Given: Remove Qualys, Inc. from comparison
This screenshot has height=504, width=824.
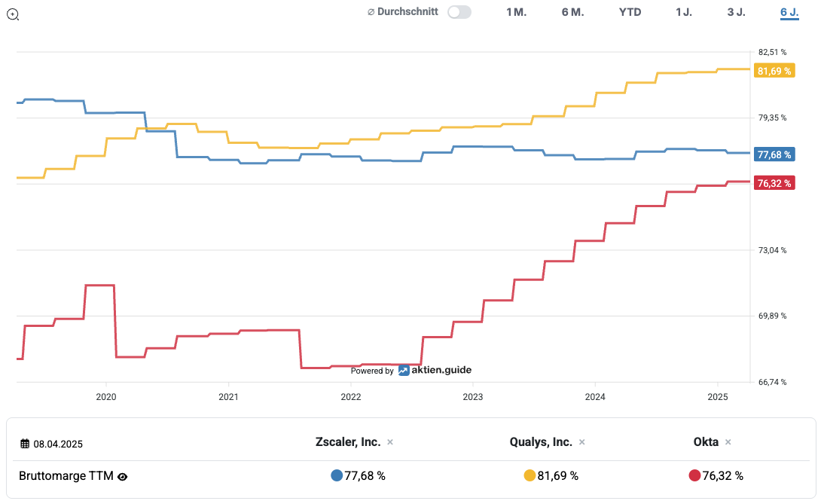Looking at the screenshot, I should (581, 442).
